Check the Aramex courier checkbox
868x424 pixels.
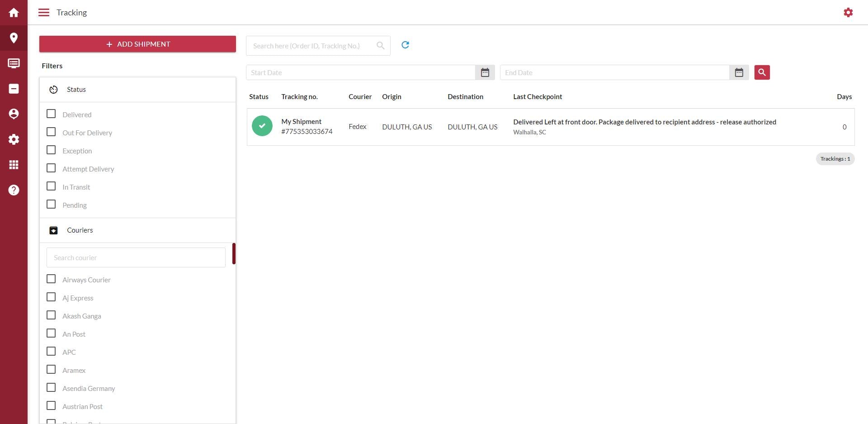coord(51,369)
